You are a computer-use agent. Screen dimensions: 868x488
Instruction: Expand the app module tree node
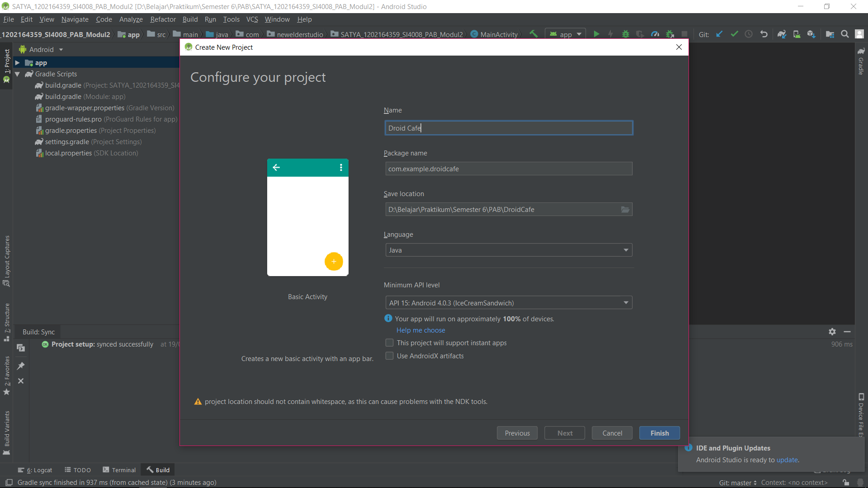17,63
